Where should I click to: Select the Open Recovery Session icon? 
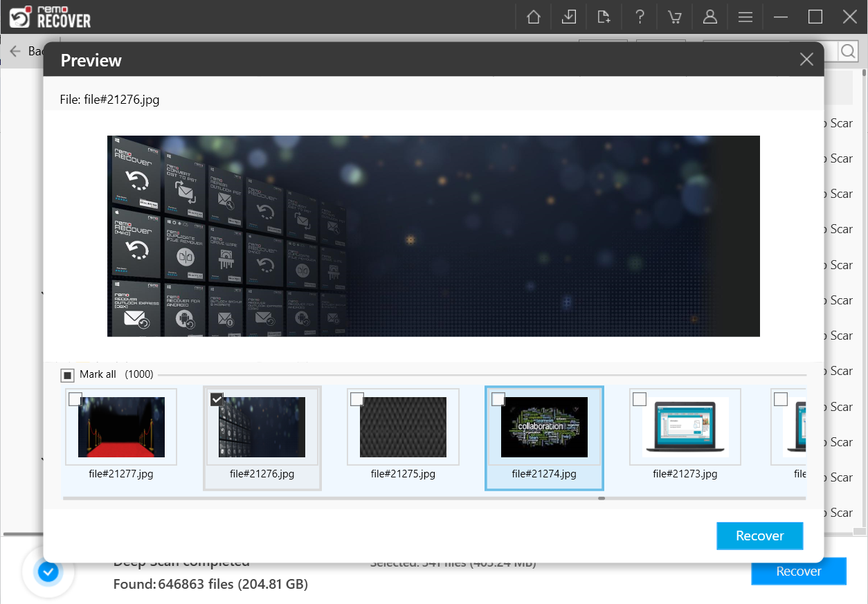coord(604,17)
